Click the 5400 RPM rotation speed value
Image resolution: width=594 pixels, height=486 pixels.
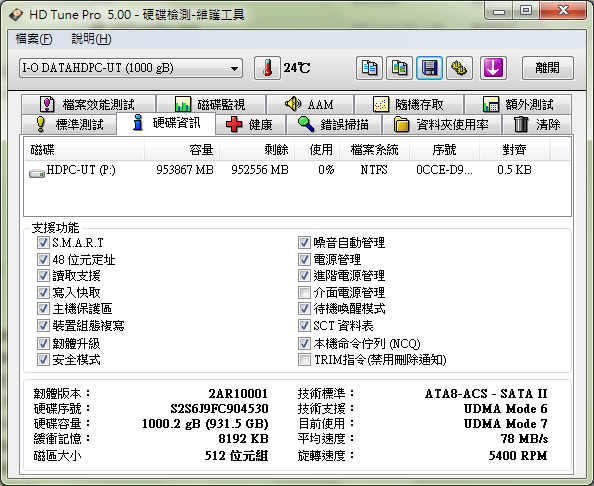point(518,455)
